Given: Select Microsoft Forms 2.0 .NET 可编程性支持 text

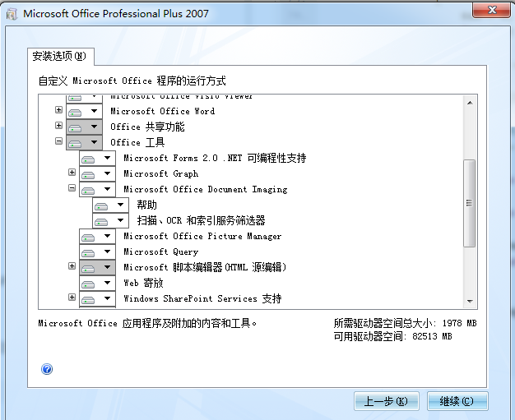Looking at the screenshot, I should click(x=215, y=158).
